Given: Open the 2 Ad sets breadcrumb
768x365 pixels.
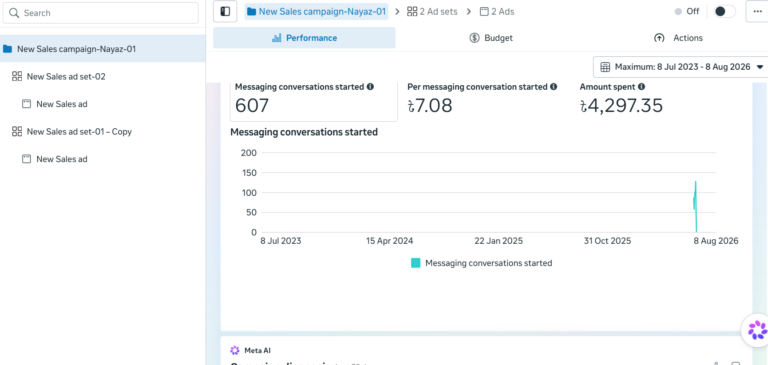Looking at the screenshot, I should click(432, 11).
